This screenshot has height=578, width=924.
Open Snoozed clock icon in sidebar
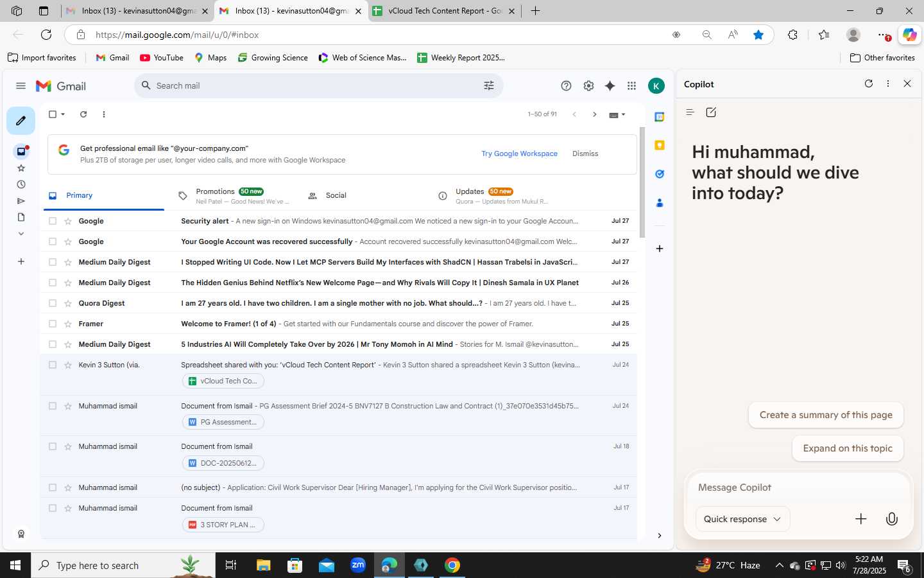pos(21,184)
